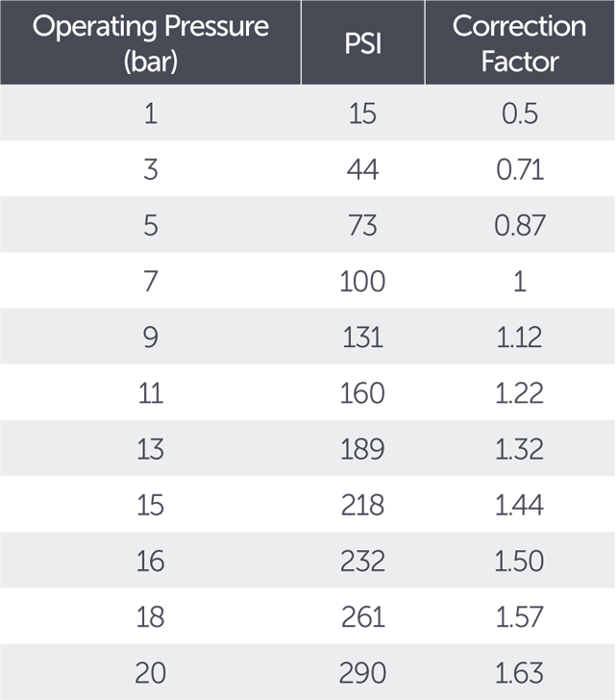The height and width of the screenshot is (700, 616).
Task: Select the PSI column header
Action: (x=362, y=44)
